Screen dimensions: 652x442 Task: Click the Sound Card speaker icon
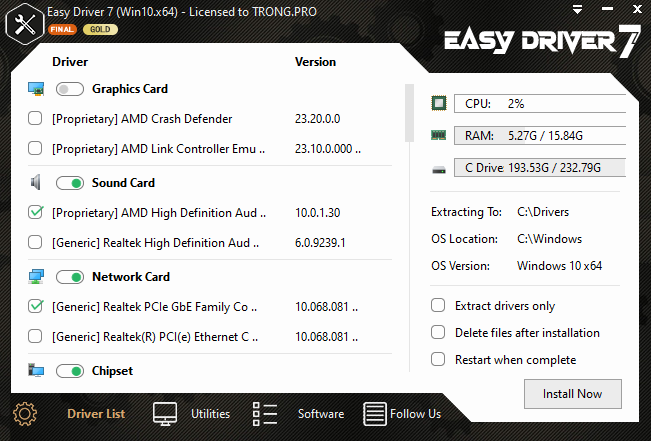point(36,182)
